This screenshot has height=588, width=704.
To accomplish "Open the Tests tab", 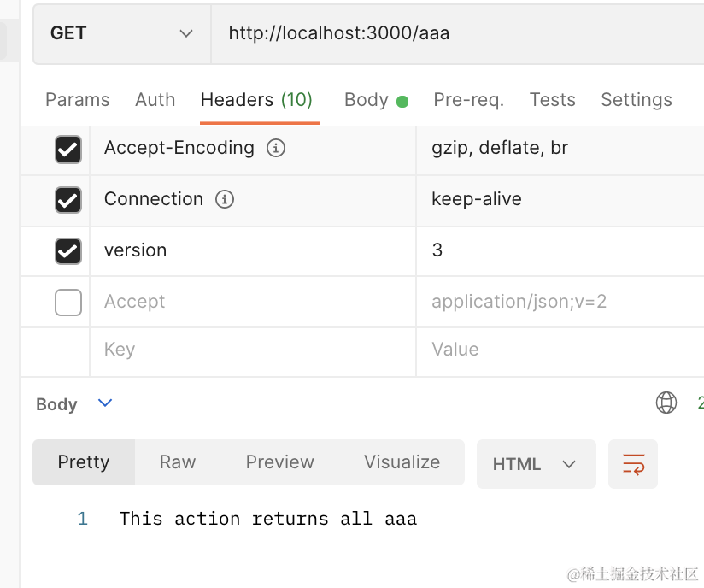I will coord(552,100).
